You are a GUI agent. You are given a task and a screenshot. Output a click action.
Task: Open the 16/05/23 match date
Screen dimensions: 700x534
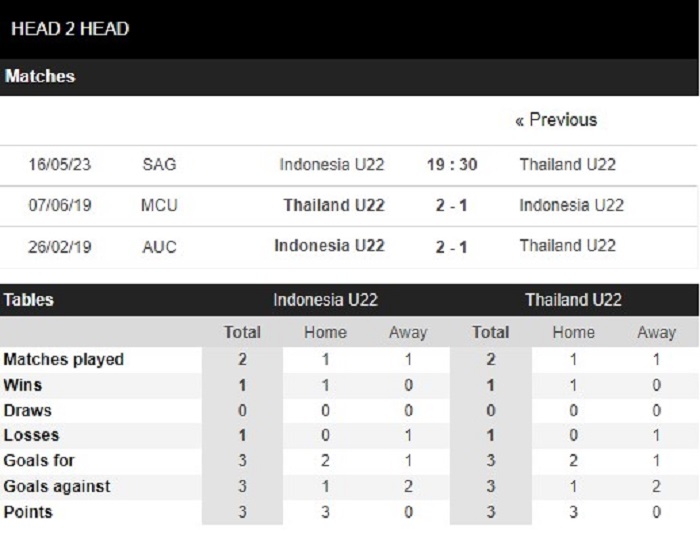[x=60, y=164]
